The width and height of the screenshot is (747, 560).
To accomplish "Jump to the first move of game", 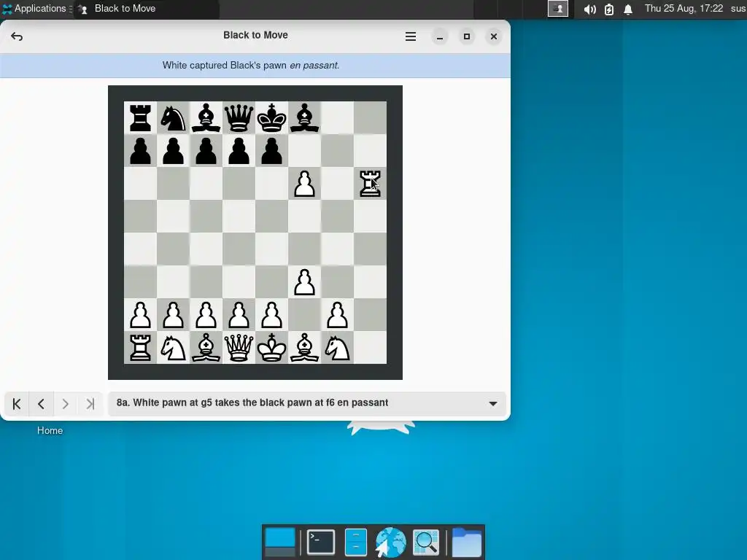I will pos(17,404).
